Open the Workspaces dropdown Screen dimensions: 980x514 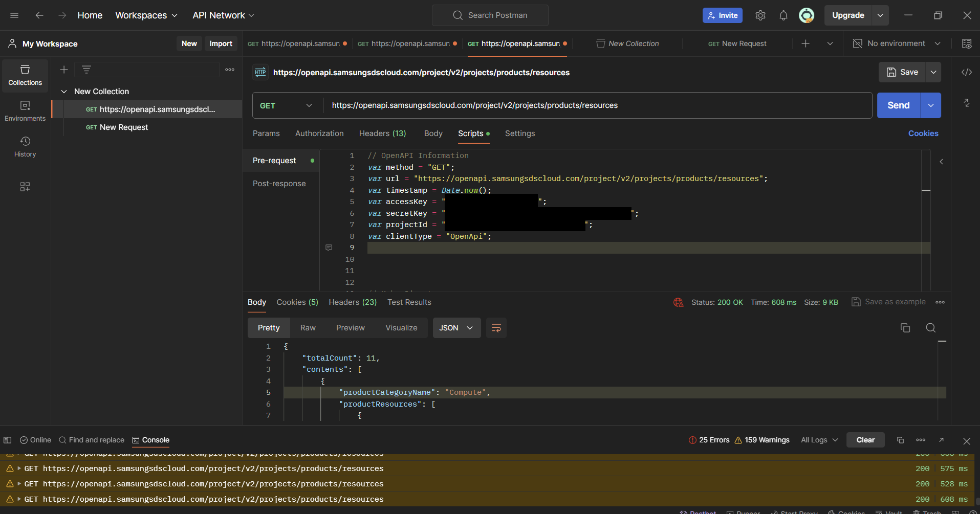146,15
